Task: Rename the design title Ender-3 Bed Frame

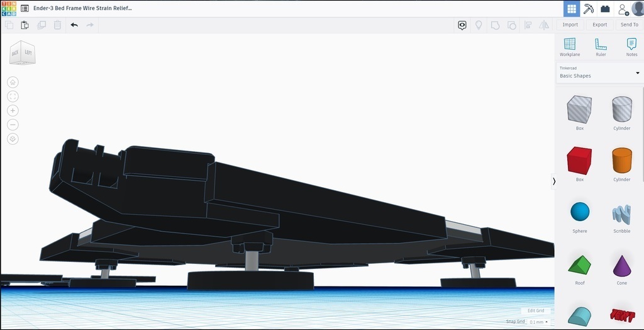Action: pos(82,8)
